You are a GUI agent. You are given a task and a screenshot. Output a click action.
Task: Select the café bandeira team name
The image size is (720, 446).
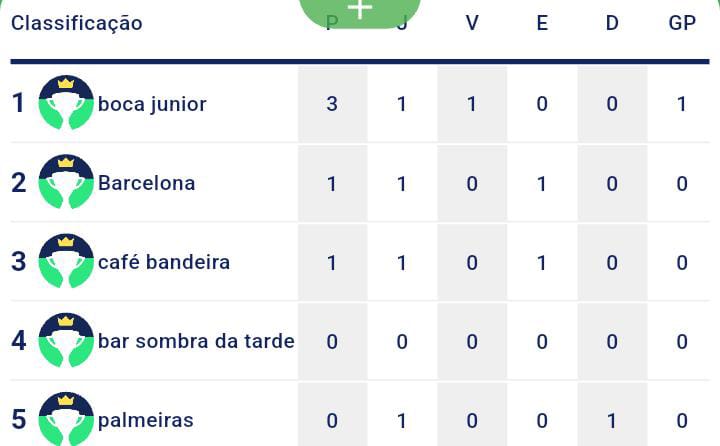[164, 262]
